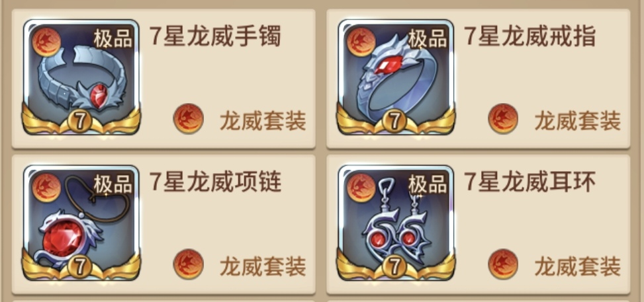Tap the 7星龙威项链 necklace icon
Screen dimensions: 644x302
coord(81,223)
